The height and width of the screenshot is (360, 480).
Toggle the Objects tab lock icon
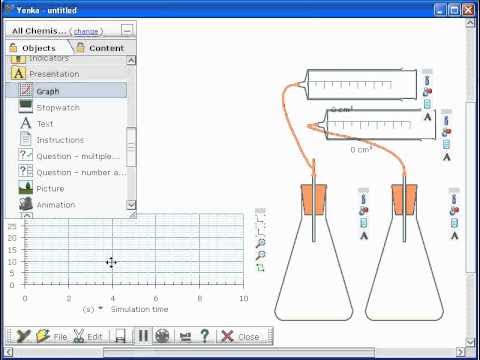click(x=13, y=48)
